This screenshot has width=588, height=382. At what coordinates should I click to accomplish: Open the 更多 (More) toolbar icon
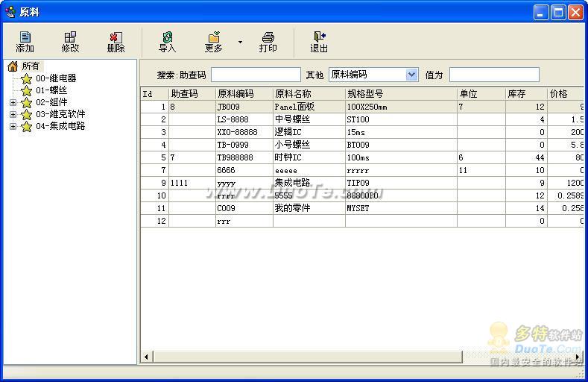[x=214, y=42]
